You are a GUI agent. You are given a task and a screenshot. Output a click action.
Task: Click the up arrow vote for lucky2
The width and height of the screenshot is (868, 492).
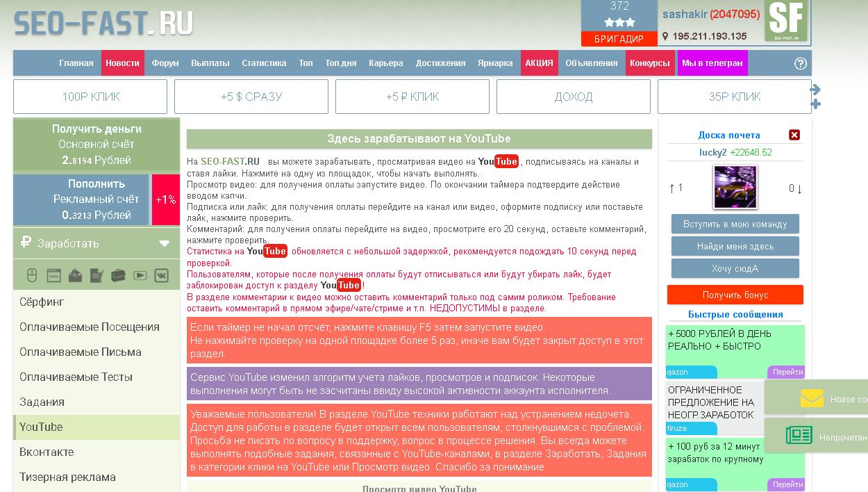(672, 188)
